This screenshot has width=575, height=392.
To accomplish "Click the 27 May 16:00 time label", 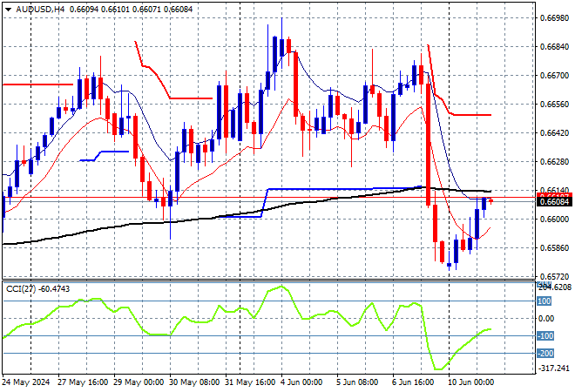I will tap(83, 382).
